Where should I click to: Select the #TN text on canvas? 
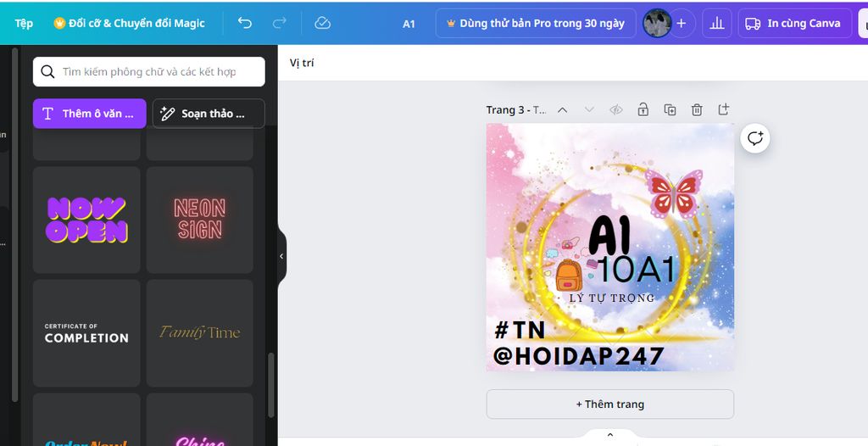coord(520,330)
